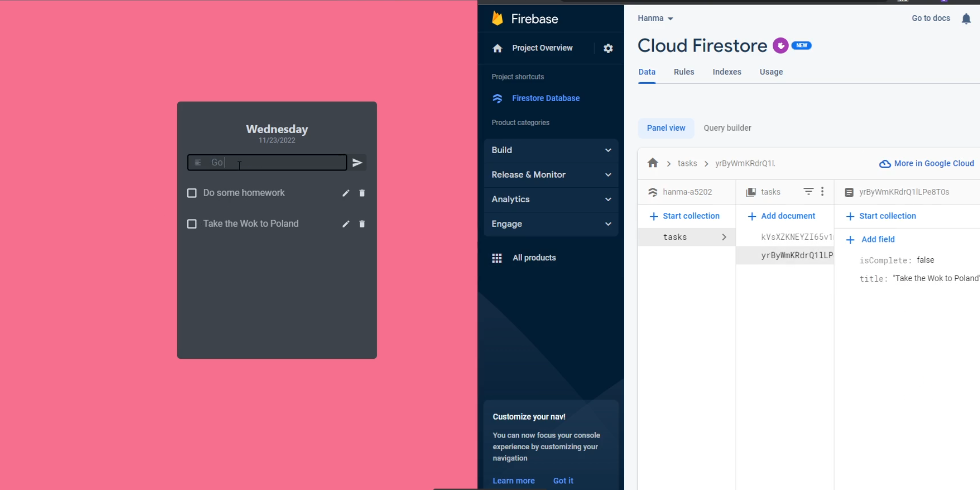Click the yrByWmKRdrQ1I breadcrumb
Image resolution: width=980 pixels, height=490 pixels.
(x=745, y=163)
